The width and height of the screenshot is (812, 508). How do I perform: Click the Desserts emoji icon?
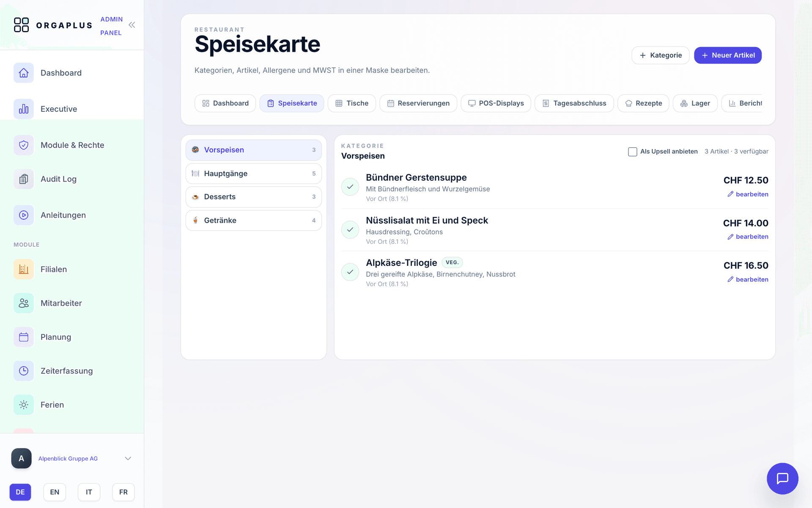[195, 197]
